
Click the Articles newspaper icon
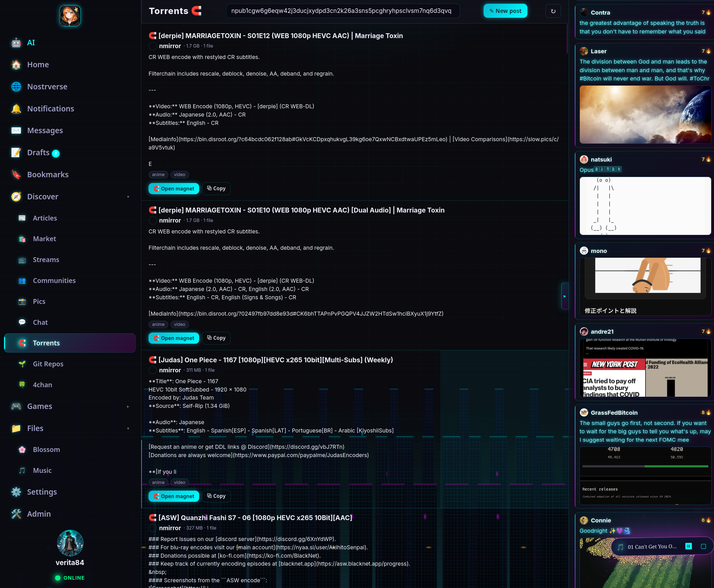pos(22,218)
